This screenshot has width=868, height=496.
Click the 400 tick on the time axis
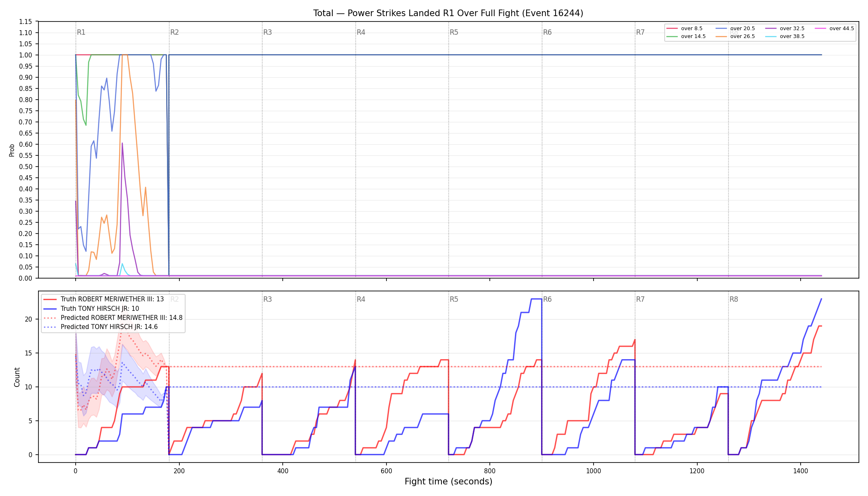283,471
